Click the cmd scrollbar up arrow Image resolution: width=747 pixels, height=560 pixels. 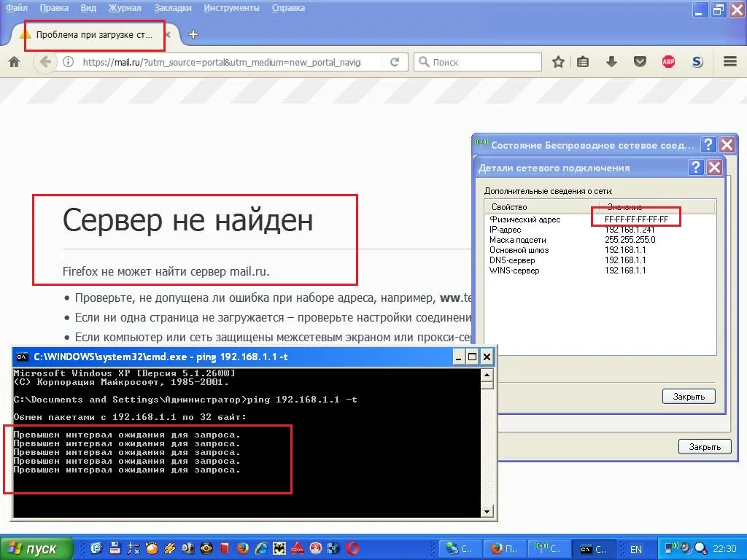click(x=487, y=375)
